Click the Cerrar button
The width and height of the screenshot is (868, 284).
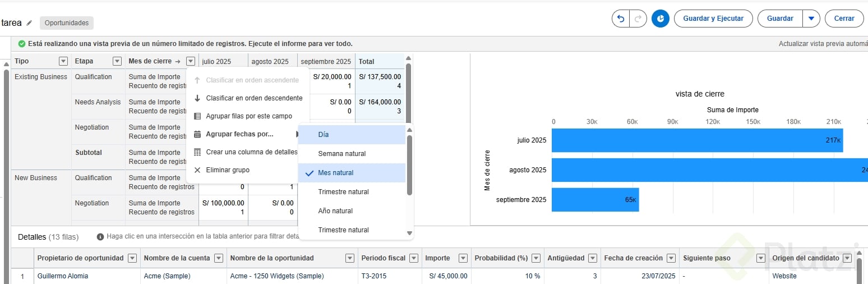844,19
